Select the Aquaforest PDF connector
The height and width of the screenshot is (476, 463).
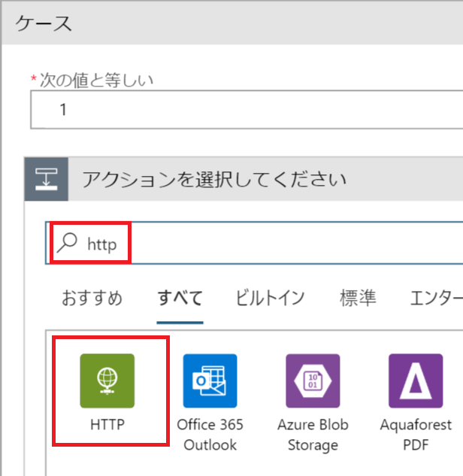click(415, 381)
